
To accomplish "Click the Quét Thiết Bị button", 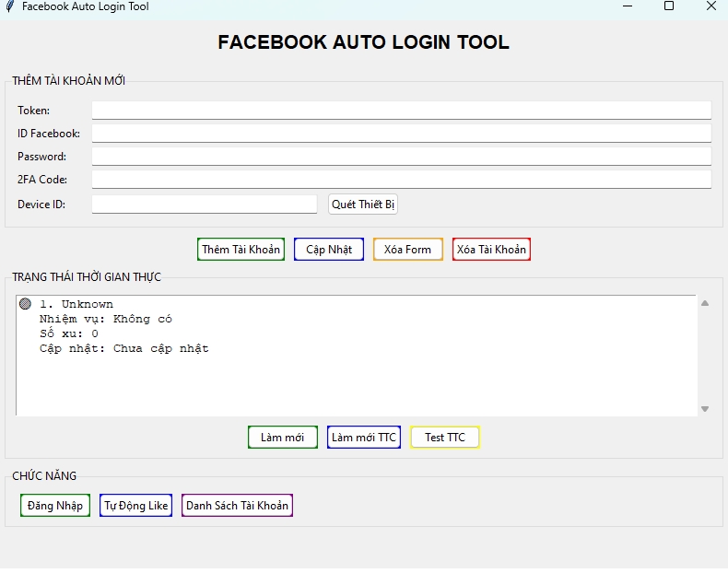I will point(362,205).
